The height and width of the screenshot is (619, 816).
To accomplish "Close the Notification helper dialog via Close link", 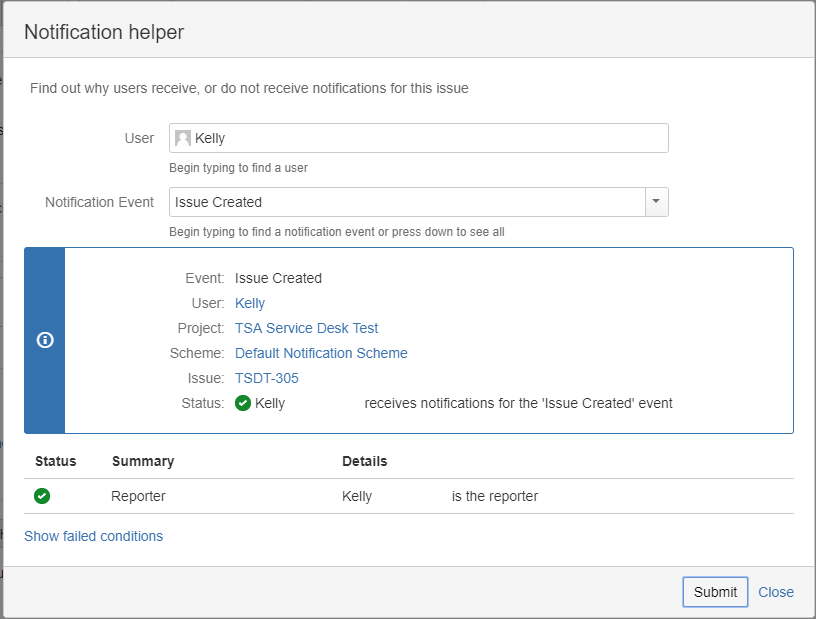I will click(776, 592).
